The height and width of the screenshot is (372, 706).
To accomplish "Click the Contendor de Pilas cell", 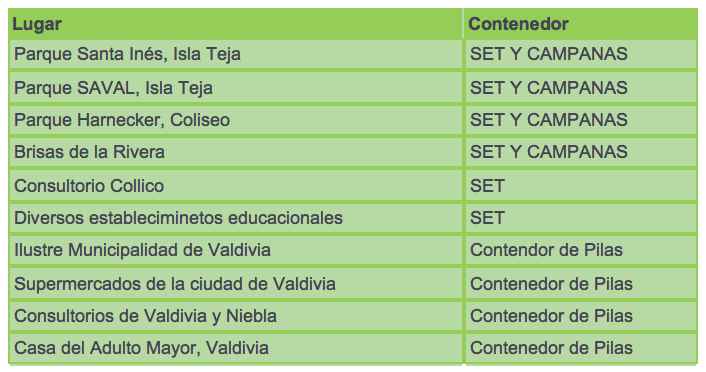I will click(580, 250).
